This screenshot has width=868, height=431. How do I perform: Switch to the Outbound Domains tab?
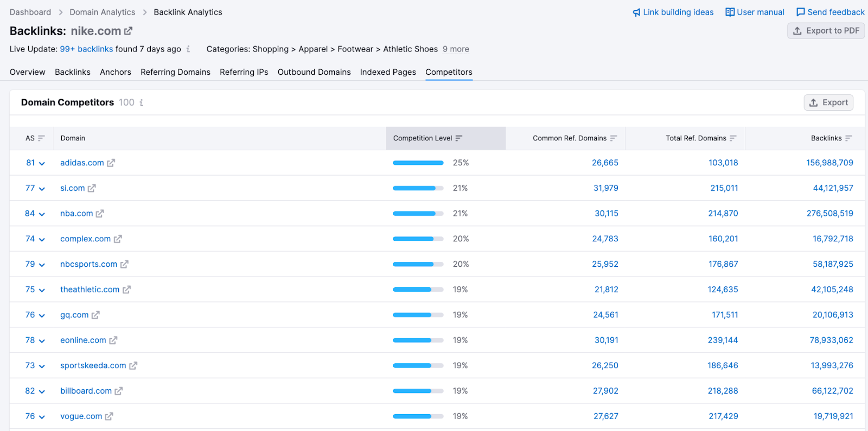(x=314, y=72)
